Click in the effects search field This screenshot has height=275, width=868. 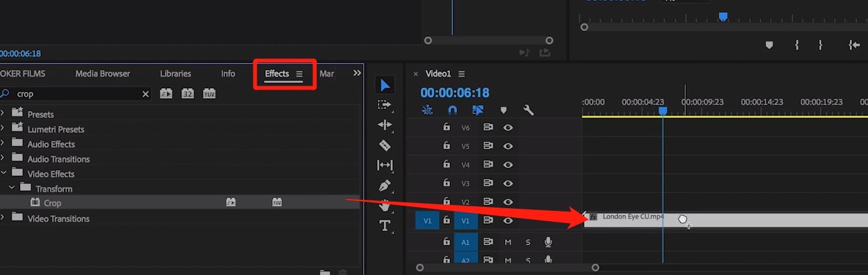pyautogui.click(x=76, y=94)
